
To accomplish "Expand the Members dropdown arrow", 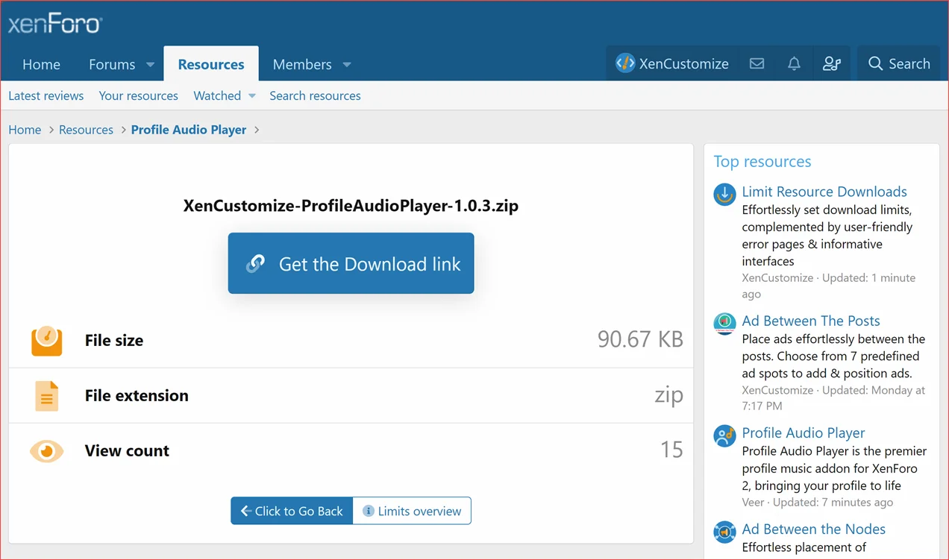I will point(346,64).
